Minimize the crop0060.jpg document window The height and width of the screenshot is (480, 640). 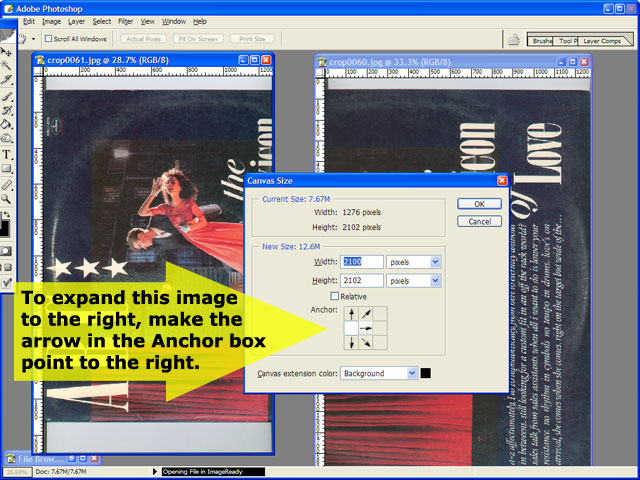[x=562, y=62]
